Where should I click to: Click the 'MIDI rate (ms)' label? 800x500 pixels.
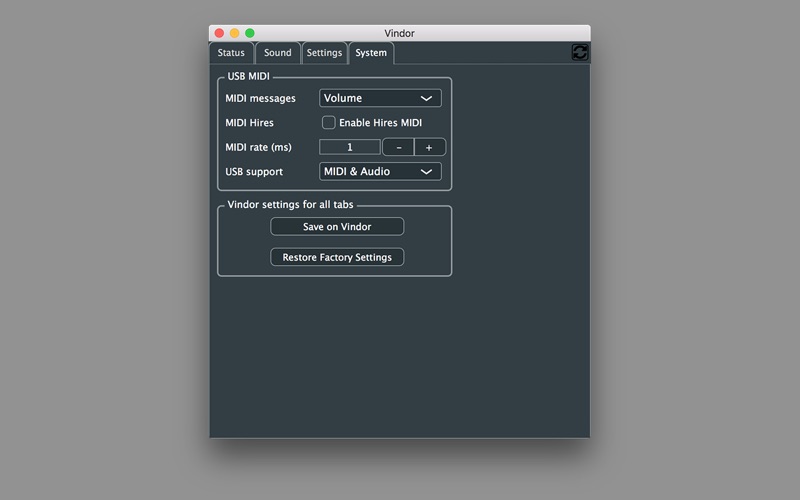click(x=258, y=147)
